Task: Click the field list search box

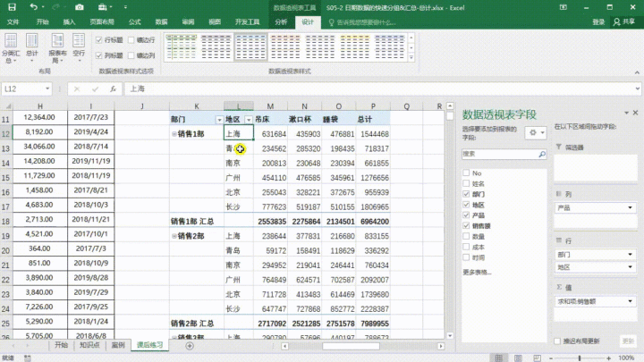Action: click(x=504, y=154)
